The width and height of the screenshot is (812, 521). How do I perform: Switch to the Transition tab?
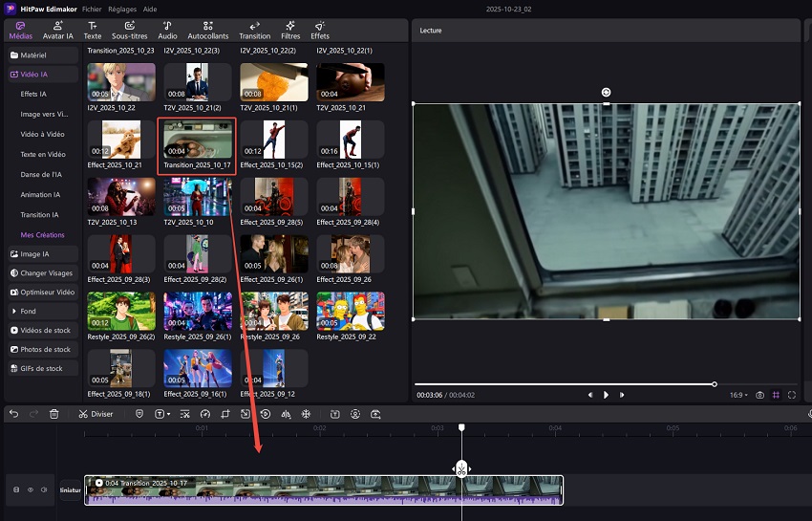(254, 30)
